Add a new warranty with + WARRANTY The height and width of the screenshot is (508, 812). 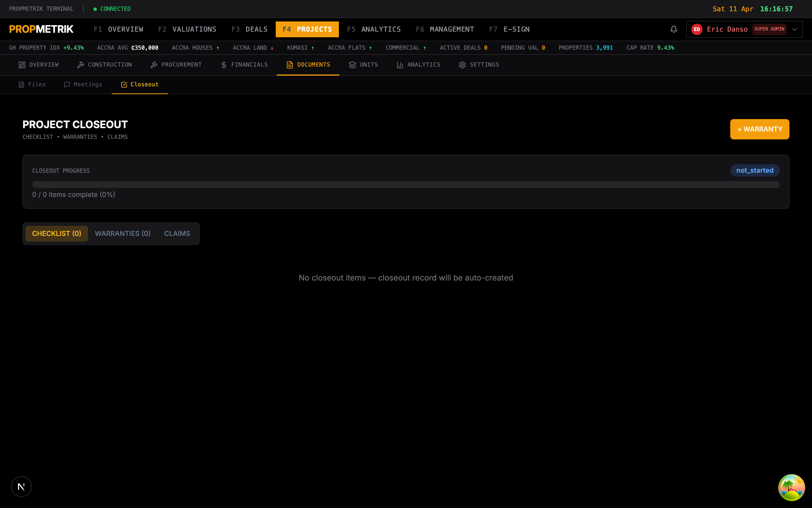(760, 129)
